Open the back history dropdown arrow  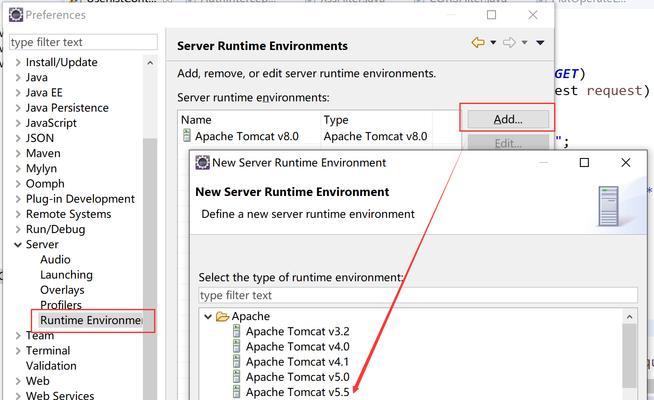click(x=493, y=43)
